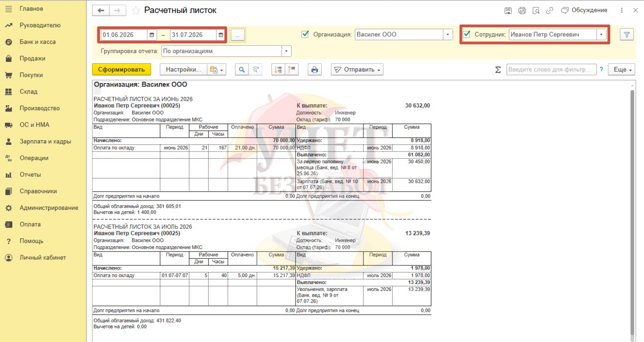
Task: Click the sum sigma icon
Action: [497, 70]
